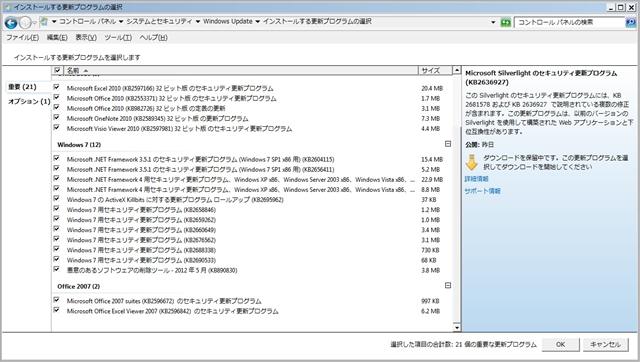This screenshot has width=640, height=362.
Task: Open the 編集(E) menu
Action: 57,38
